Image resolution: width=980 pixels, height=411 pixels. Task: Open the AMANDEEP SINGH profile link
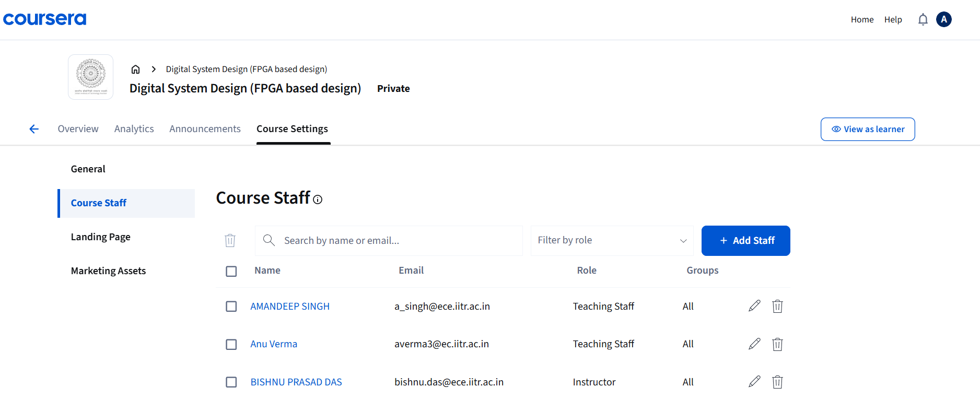coord(290,307)
